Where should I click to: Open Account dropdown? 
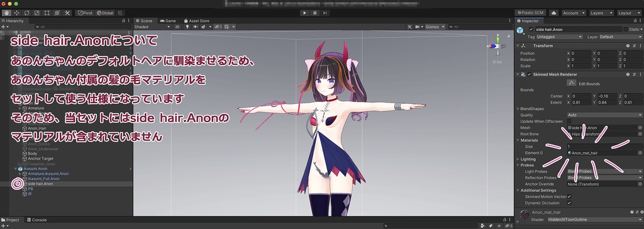click(x=574, y=13)
